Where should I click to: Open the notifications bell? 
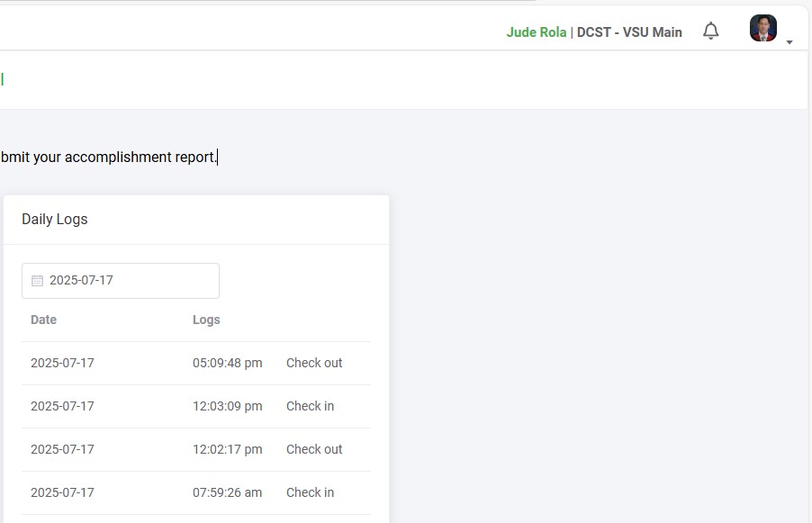(x=711, y=32)
